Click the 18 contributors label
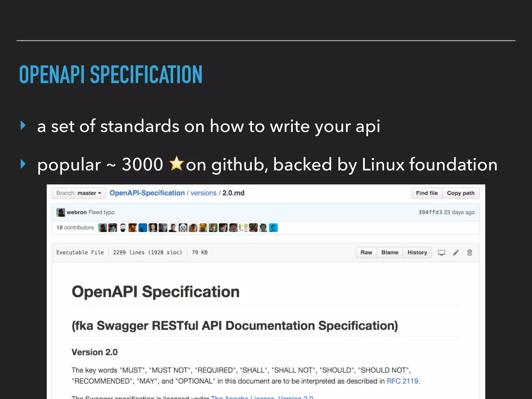The width and height of the screenshot is (532, 399). point(75,228)
